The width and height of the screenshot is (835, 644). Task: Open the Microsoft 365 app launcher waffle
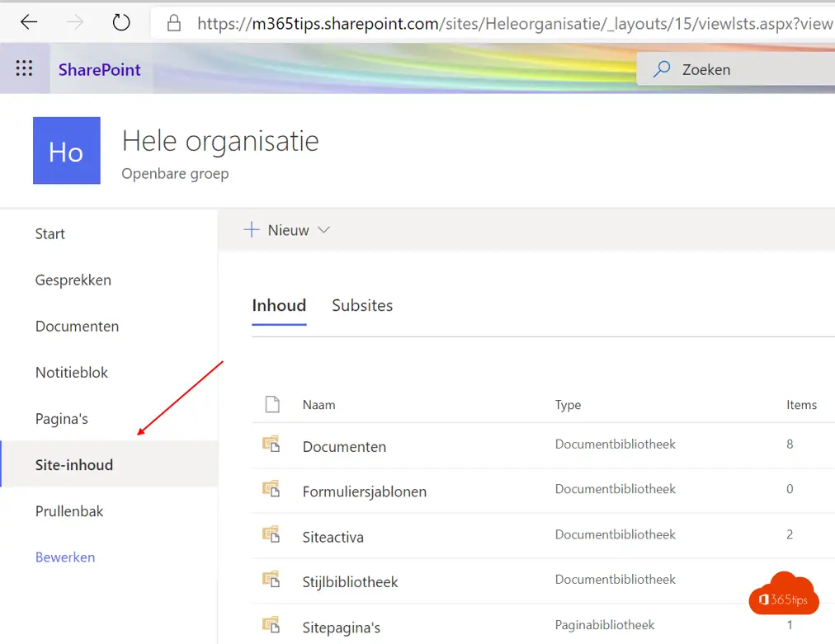click(x=24, y=68)
